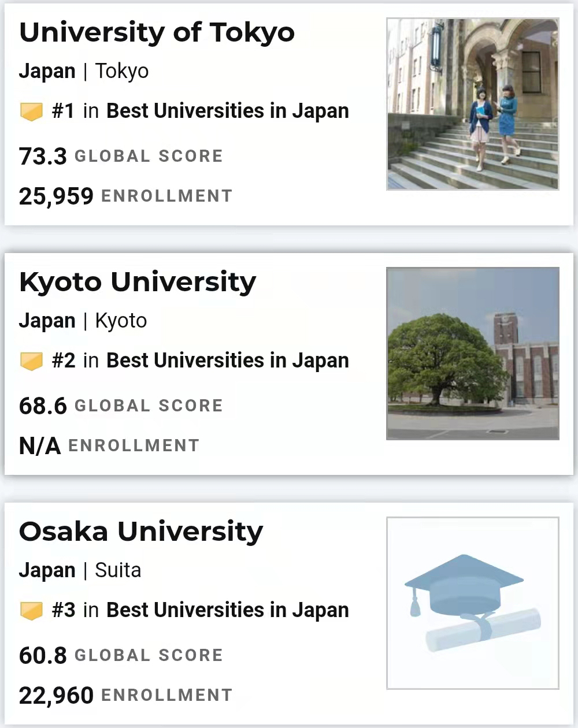Click the 60.8 global score value

(43, 656)
